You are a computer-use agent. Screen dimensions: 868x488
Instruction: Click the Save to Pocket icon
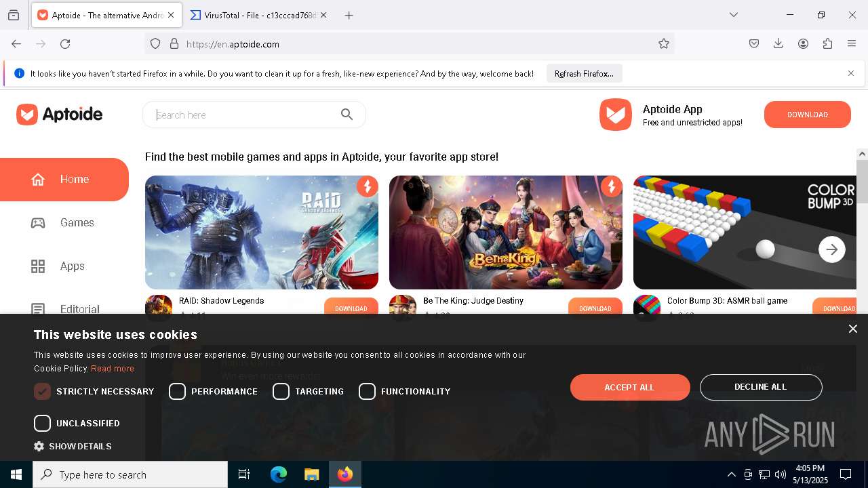(x=754, y=43)
